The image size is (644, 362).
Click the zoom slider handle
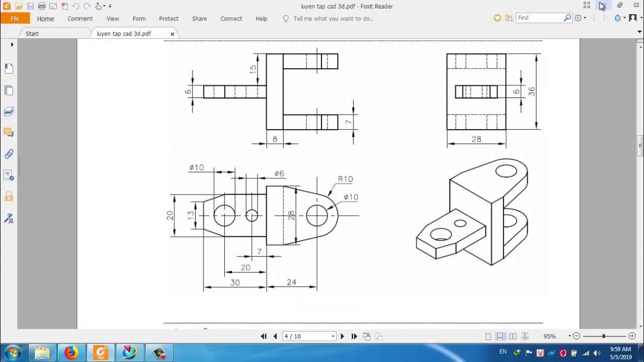click(604, 336)
